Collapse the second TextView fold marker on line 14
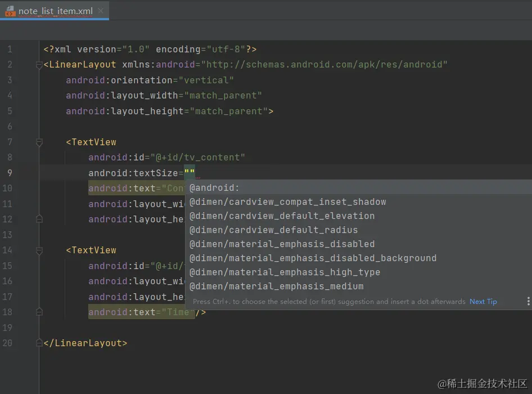 point(39,250)
